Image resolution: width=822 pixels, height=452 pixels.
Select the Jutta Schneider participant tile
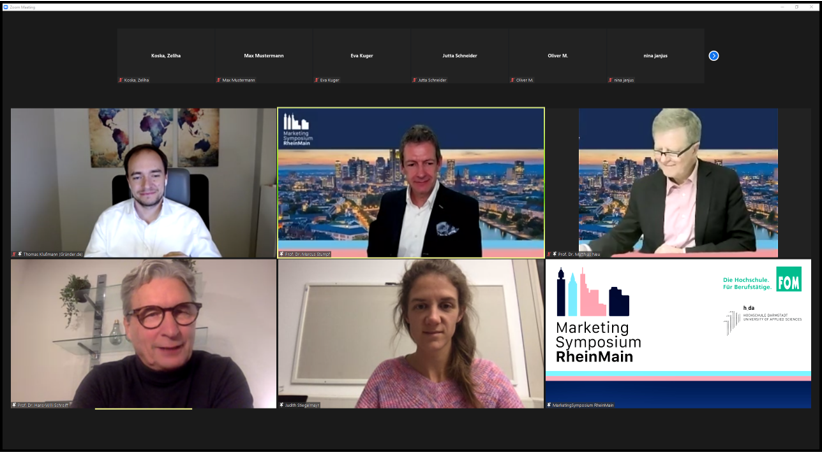click(x=460, y=56)
